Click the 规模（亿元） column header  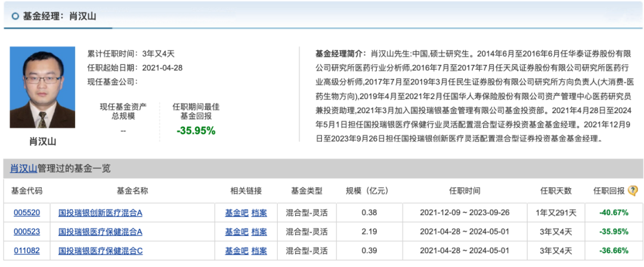(x=367, y=191)
